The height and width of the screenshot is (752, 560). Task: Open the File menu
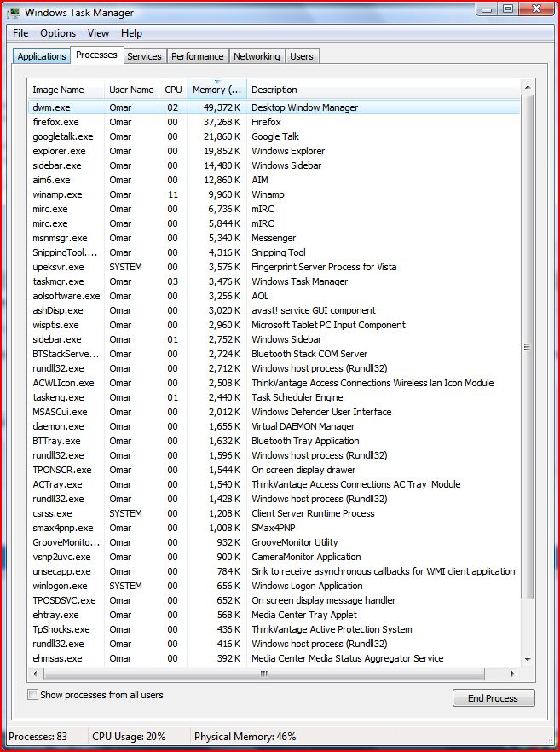pos(20,33)
